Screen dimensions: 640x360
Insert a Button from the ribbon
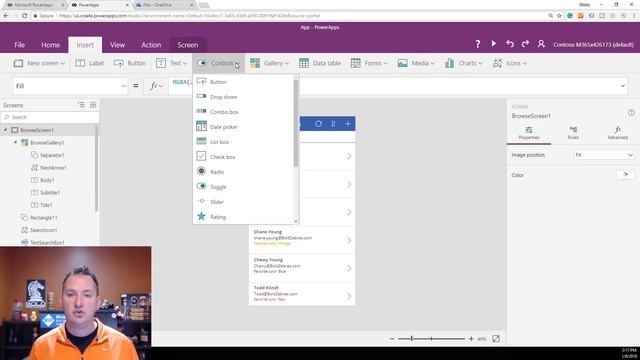tap(130, 63)
